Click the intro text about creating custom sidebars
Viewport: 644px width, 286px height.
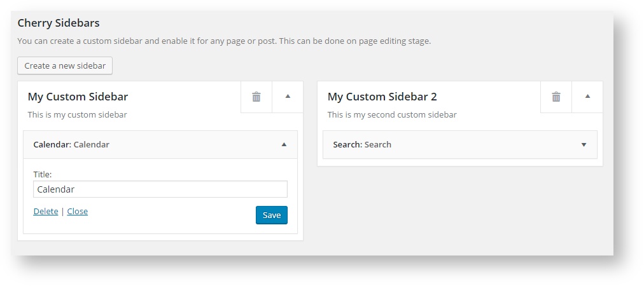[x=224, y=41]
